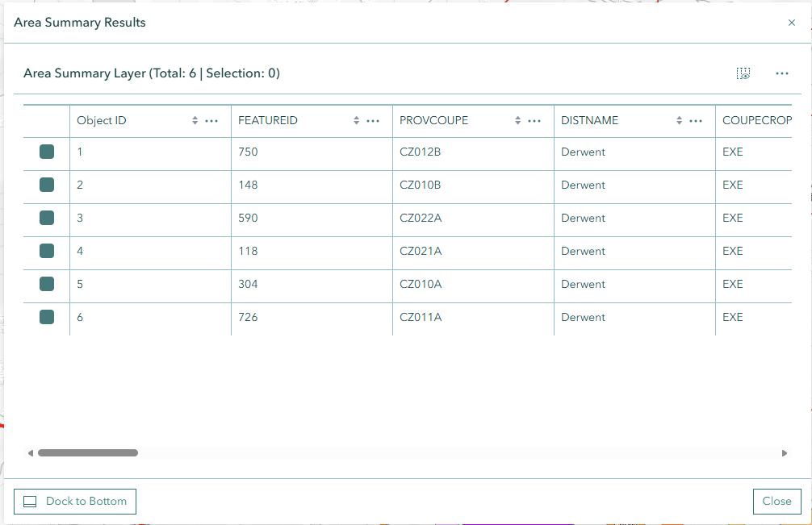
Task: Click the show selection eye icon
Action: [743, 73]
